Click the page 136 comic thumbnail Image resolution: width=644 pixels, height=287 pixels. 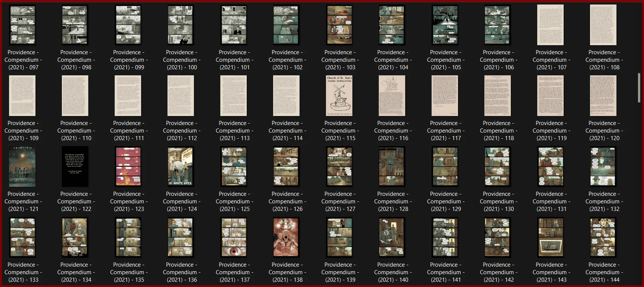(181, 237)
